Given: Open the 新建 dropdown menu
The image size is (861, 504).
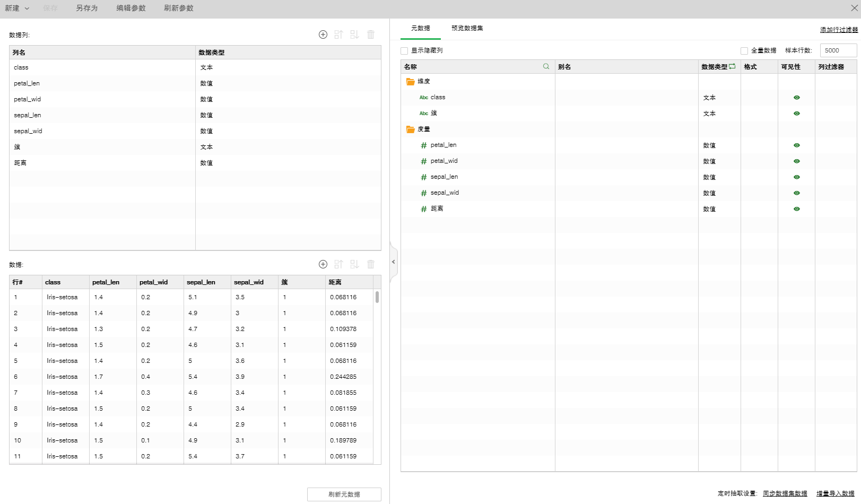Looking at the screenshot, I should pyautogui.click(x=17, y=8).
